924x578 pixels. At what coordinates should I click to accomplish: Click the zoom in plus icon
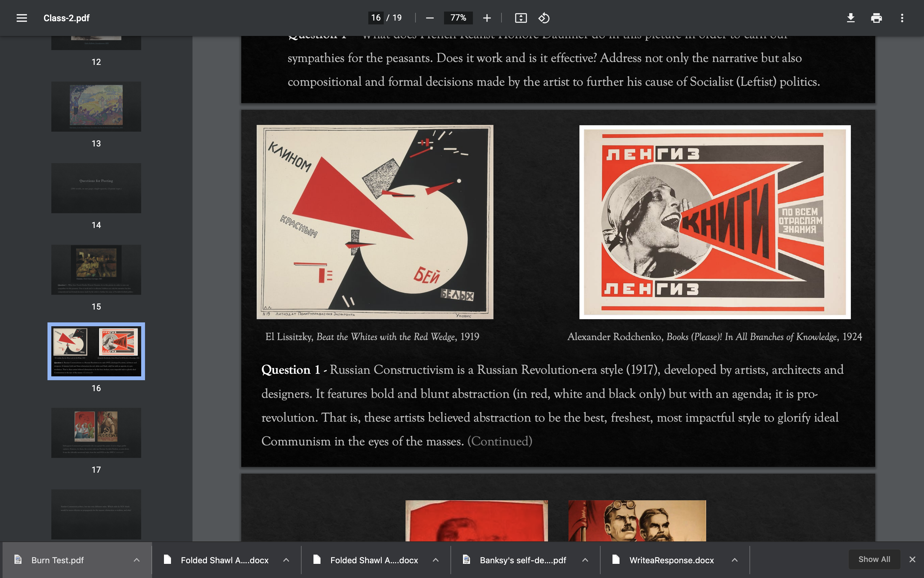[487, 18]
